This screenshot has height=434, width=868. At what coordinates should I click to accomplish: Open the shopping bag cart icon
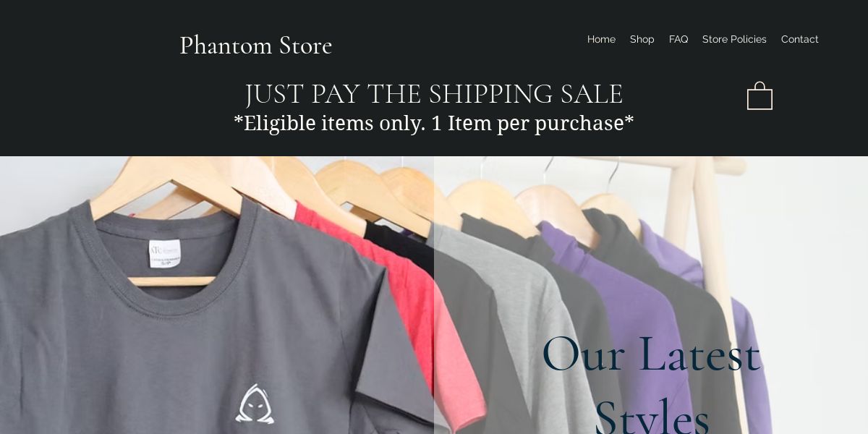point(759,95)
